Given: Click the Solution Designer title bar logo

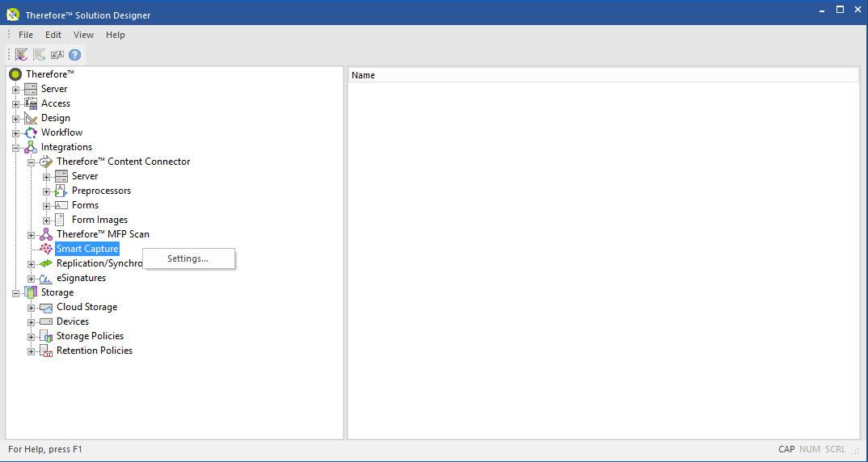Looking at the screenshot, I should [x=13, y=13].
